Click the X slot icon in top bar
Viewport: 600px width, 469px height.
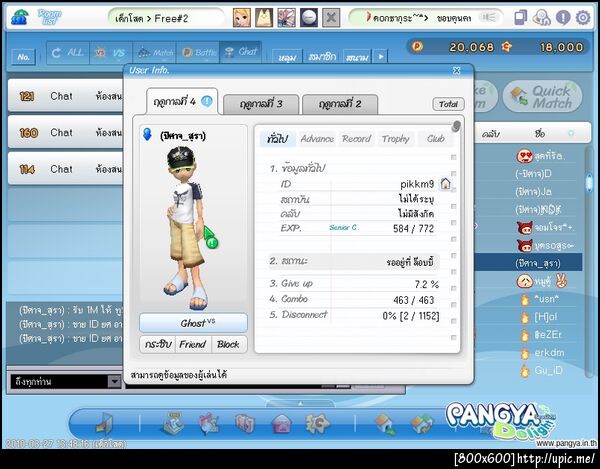(331, 18)
